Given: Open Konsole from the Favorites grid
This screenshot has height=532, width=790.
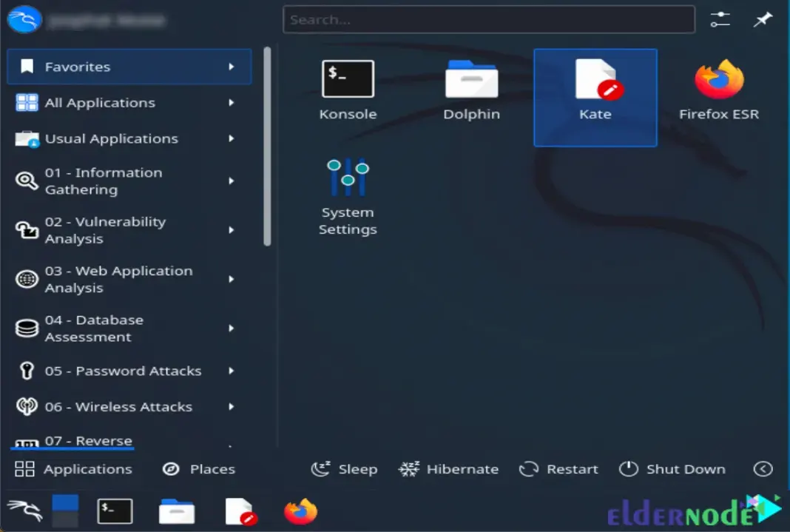Looking at the screenshot, I should tap(348, 91).
